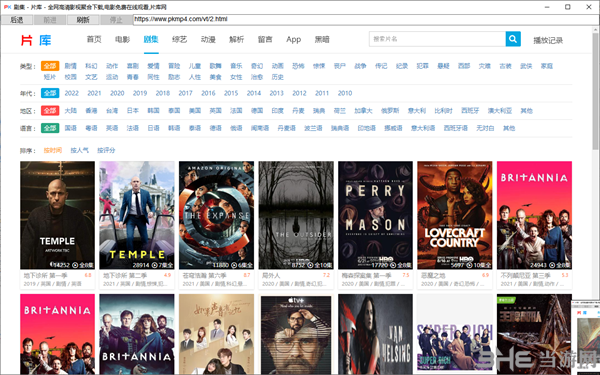Switch to the 电影 navigation tab
Screen dimensions: 600x375
click(122, 39)
